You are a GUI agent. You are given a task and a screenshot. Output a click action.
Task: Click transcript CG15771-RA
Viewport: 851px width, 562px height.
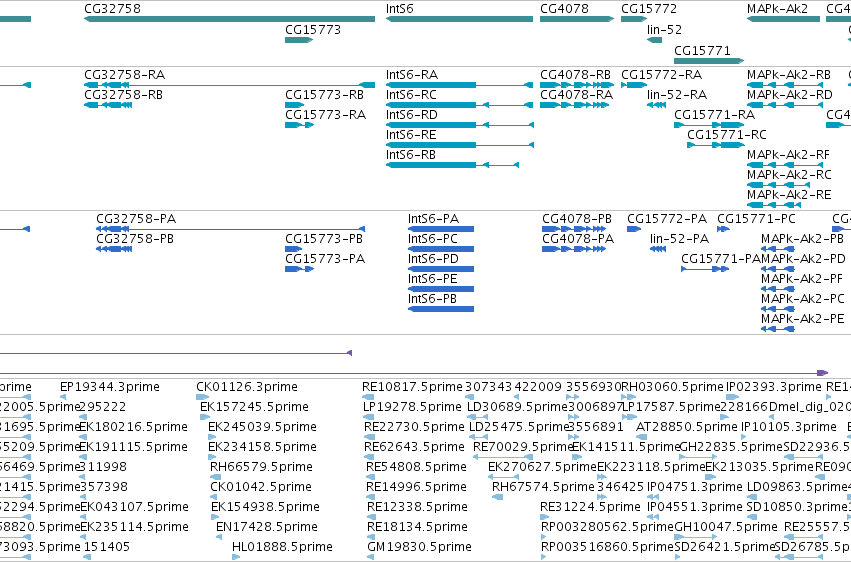tap(709, 125)
